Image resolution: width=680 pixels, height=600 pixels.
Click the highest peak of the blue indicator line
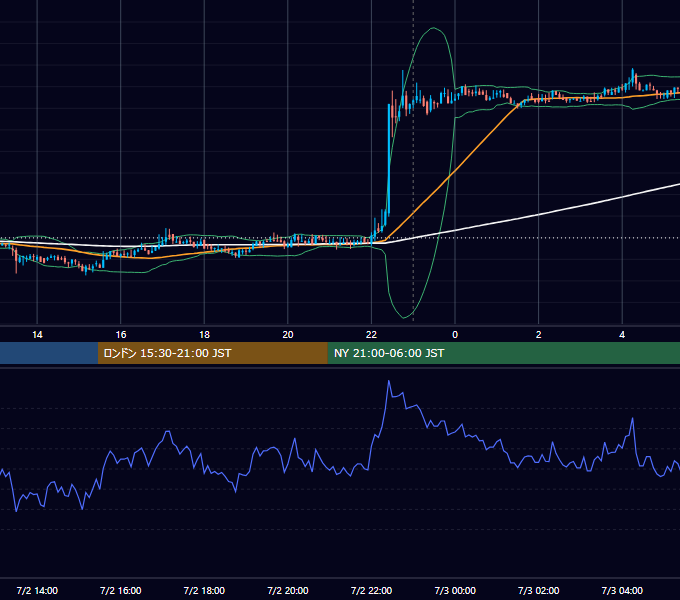tap(389, 381)
